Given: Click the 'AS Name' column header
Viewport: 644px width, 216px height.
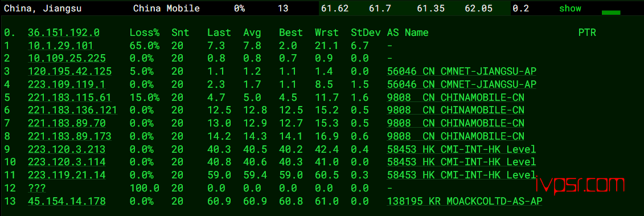Looking at the screenshot, I should (x=408, y=32).
